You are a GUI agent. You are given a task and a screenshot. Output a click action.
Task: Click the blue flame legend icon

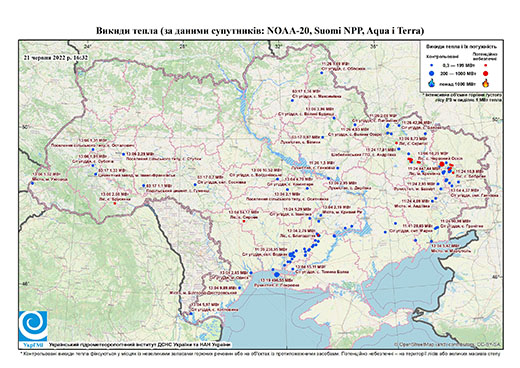click(x=432, y=83)
